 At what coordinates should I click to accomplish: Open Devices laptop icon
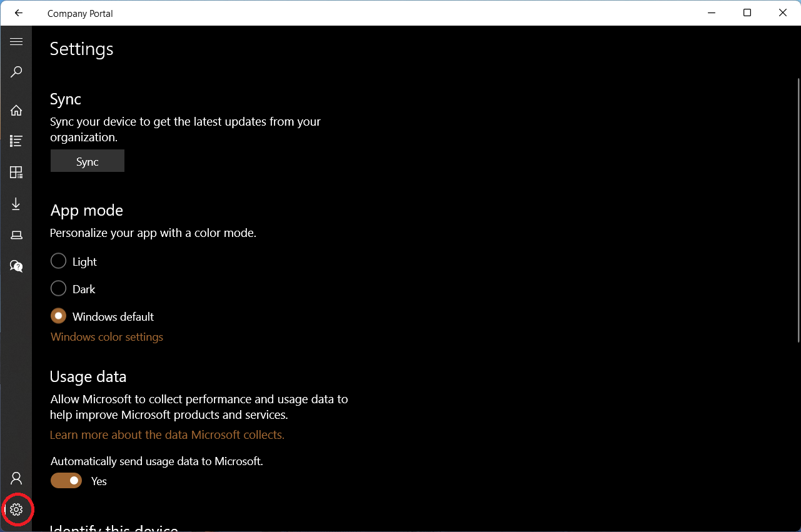coord(16,235)
